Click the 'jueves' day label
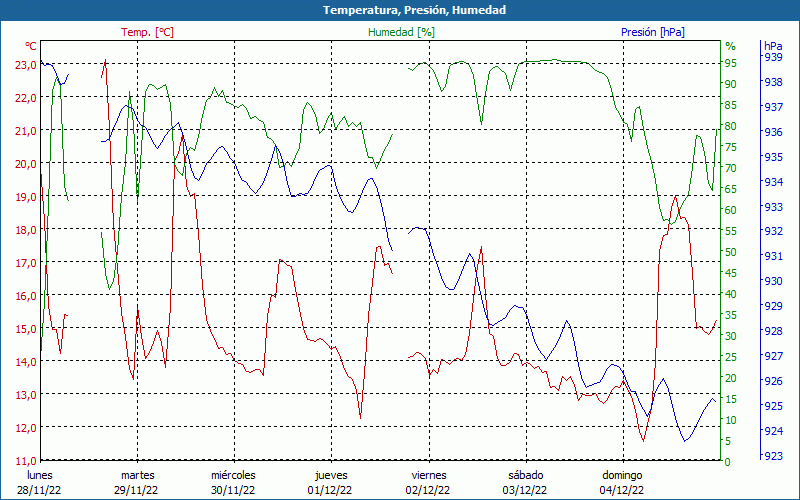The image size is (800, 500). tap(331, 476)
